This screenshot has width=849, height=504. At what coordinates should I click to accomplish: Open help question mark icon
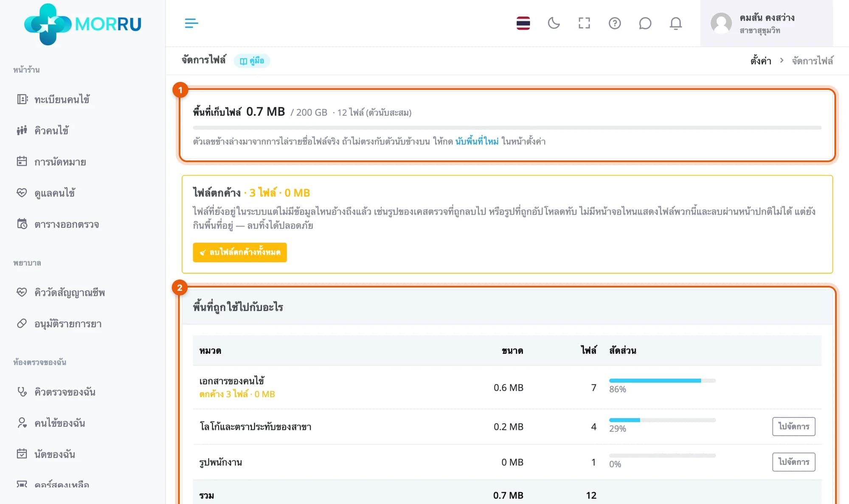[x=615, y=23]
